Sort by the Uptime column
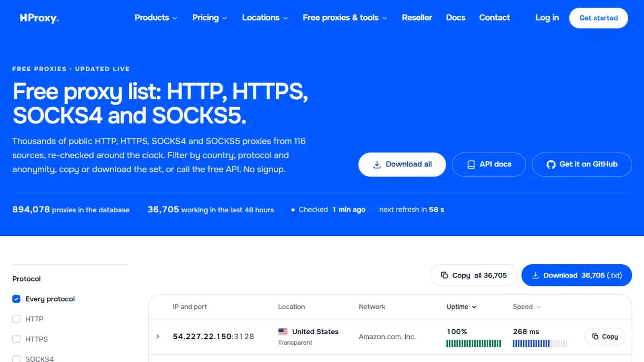Screen dimensions: 644x362 pos(461,307)
